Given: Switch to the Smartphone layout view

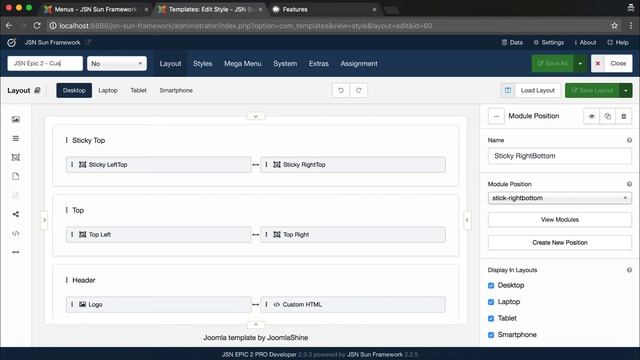Looking at the screenshot, I should pyautogui.click(x=176, y=90).
